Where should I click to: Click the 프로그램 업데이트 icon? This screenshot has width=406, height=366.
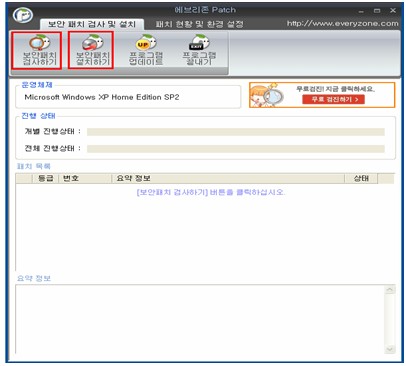(x=146, y=50)
